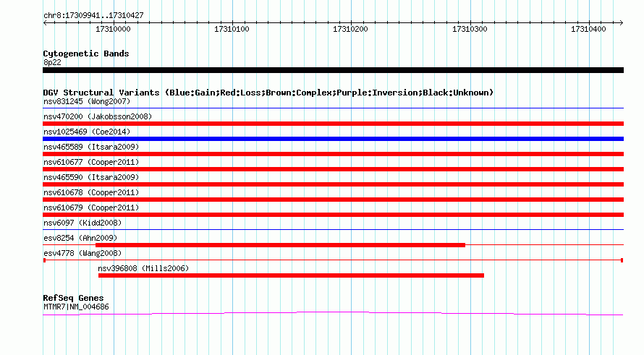
Task: Click the thin red esv4778 line
Action: pos(333,260)
